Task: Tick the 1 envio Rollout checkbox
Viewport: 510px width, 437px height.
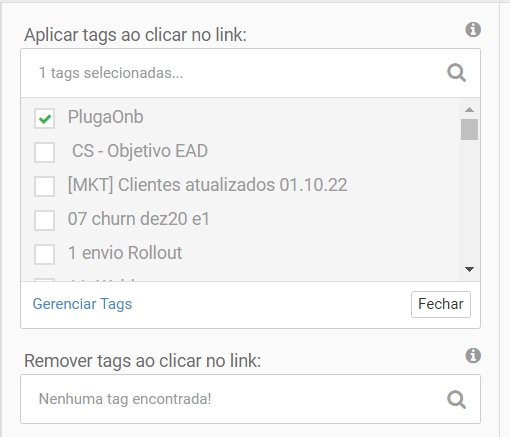Action: pos(44,254)
